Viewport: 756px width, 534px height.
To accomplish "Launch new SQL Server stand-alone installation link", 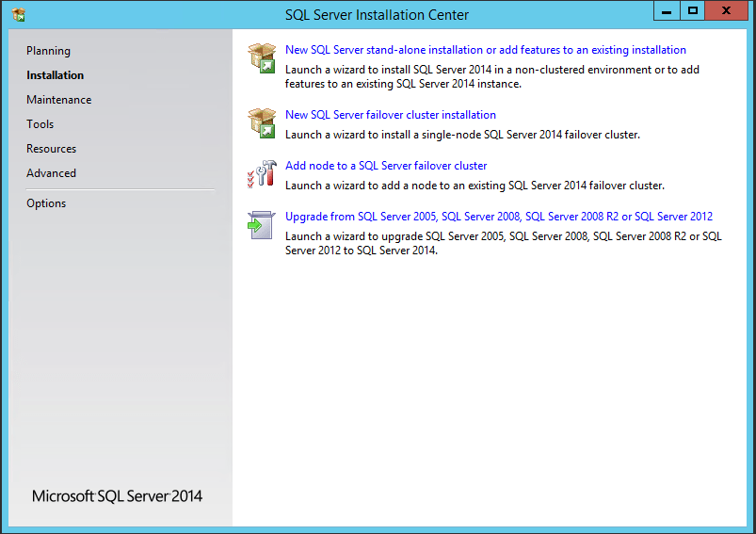I will (x=486, y=50).
